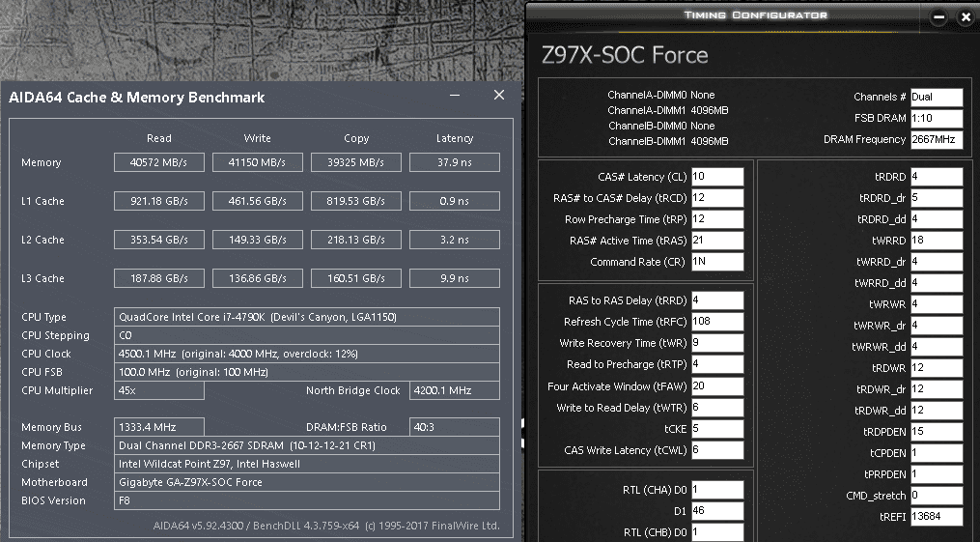
Task: Close the AIDA64 Cache & Memory Benchmark window
Action: (499, 95)
